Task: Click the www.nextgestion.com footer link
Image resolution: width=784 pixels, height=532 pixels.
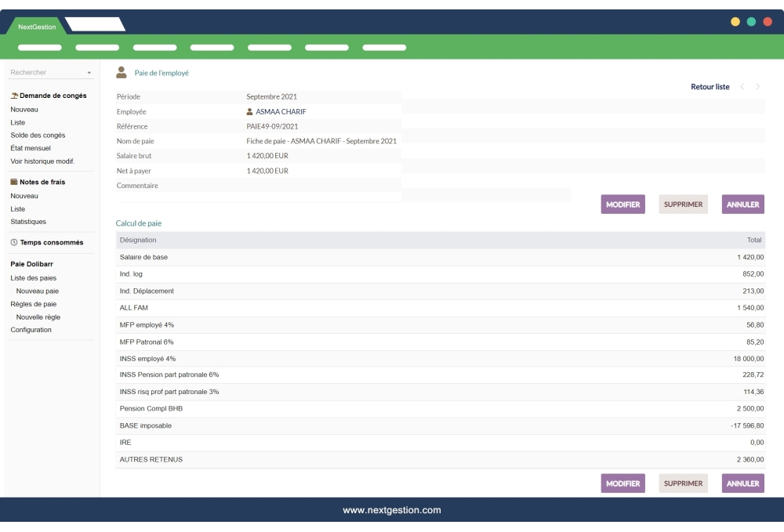Action: click(x=391, y=508)
